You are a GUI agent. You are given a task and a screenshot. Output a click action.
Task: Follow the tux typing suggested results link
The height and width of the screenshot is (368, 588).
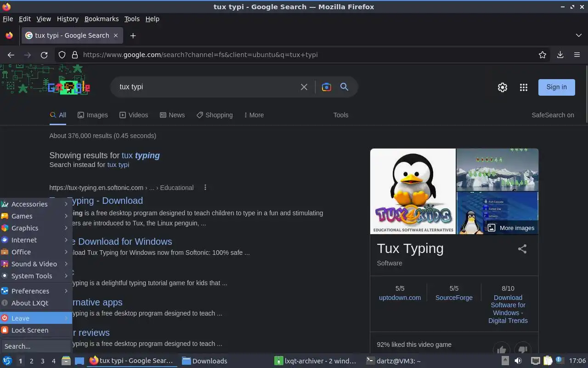click(x=141, y=155)
